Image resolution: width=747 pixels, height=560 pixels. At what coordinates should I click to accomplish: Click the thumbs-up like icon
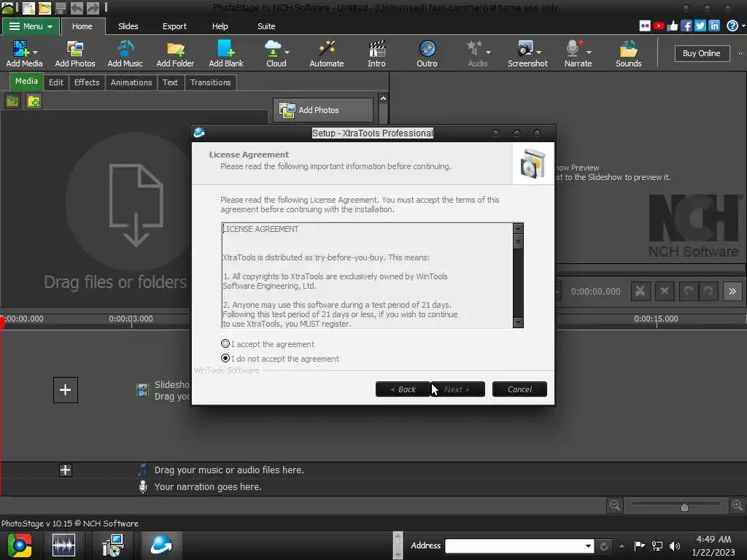tap(672, 26)
